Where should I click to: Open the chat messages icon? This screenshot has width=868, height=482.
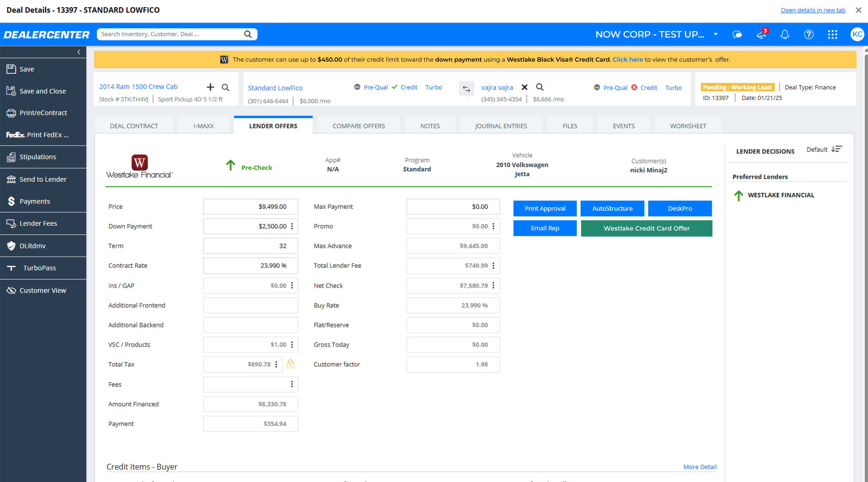coord(737,34)
